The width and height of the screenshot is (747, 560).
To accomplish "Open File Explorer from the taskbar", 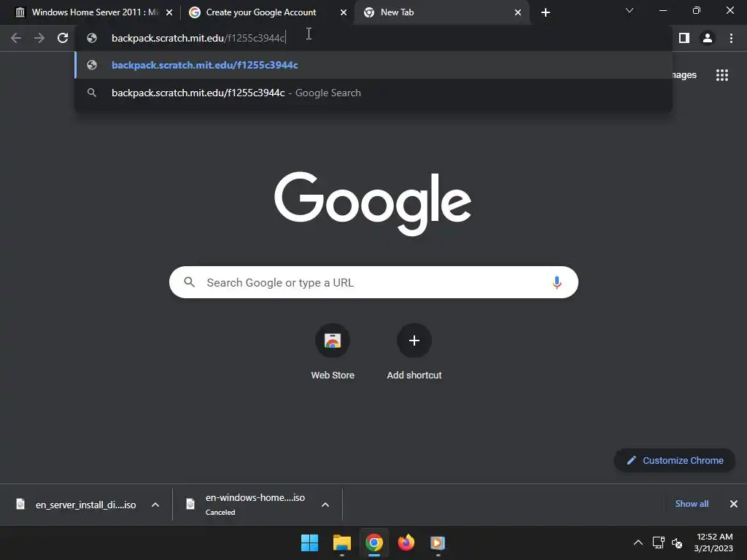I will coord(342,542).
